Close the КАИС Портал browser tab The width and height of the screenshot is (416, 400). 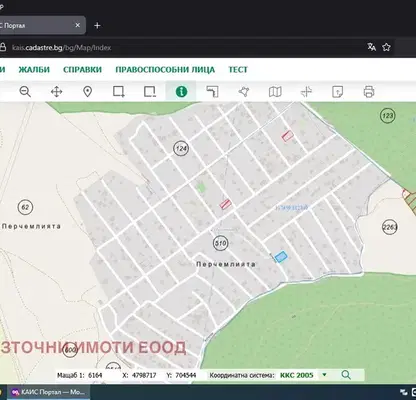[x=77, y=25]
